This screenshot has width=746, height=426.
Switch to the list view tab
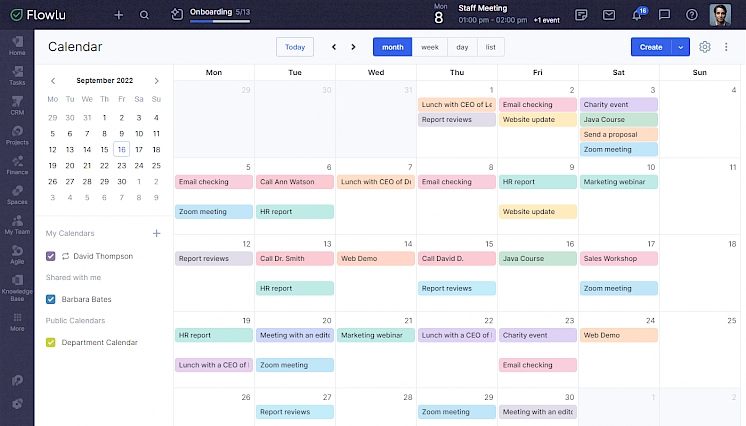(490, 47)
